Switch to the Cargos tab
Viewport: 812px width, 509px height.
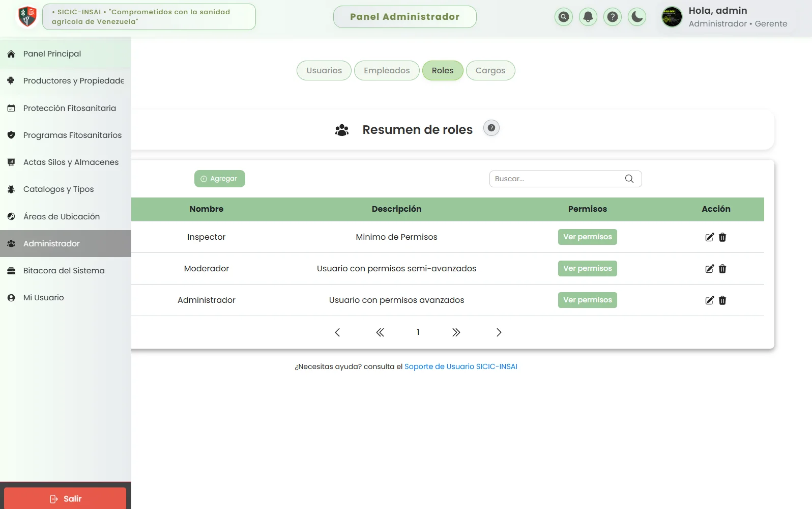click(x=490, y=70)
